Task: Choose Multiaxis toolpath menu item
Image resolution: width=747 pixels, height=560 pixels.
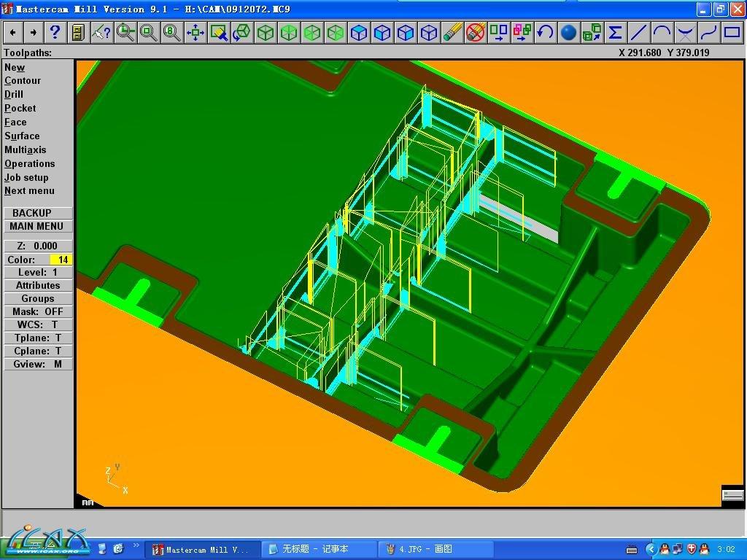Action: click(26, 150)
